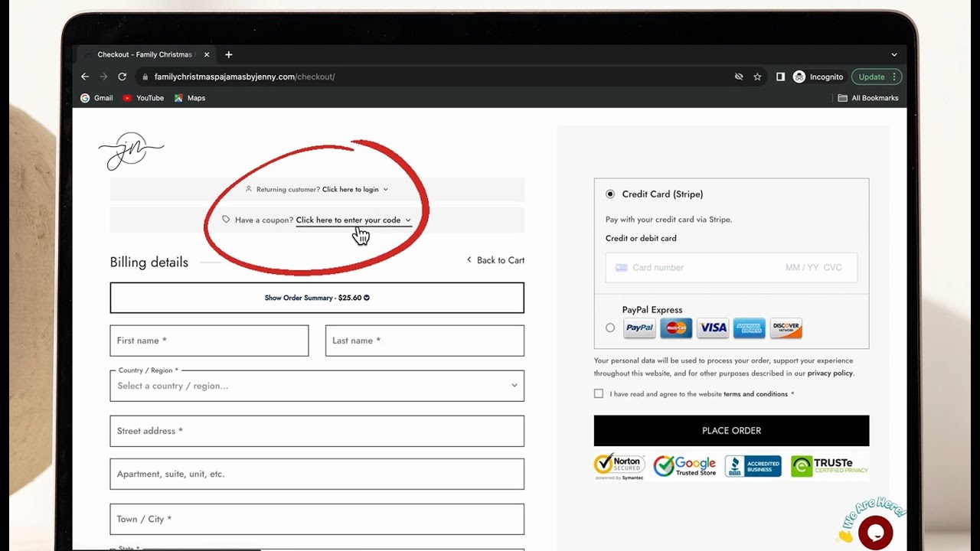Click the 'Credit or debit card' label
This screenshot has width=980, height=551.
(x=641, y=238)
